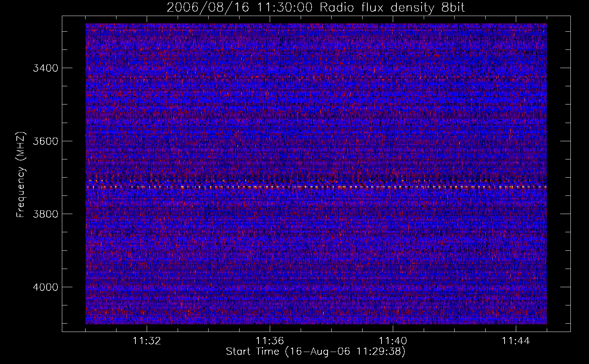Click the 11:36 time tick label

point(270,341)
